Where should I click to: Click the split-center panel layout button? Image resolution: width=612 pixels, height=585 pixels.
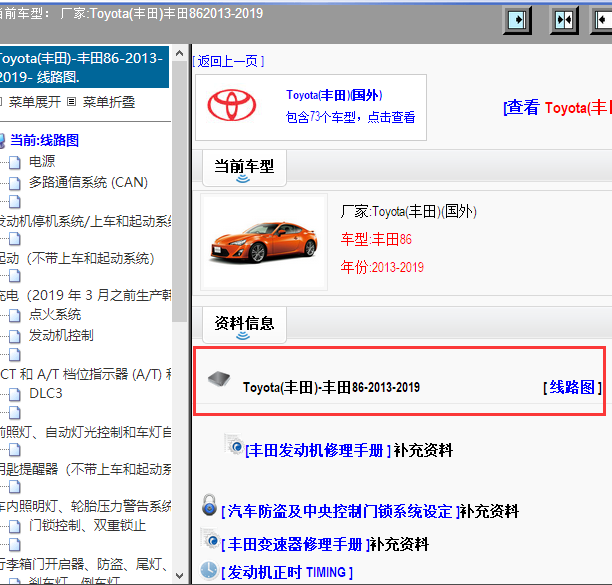point(564,20)
